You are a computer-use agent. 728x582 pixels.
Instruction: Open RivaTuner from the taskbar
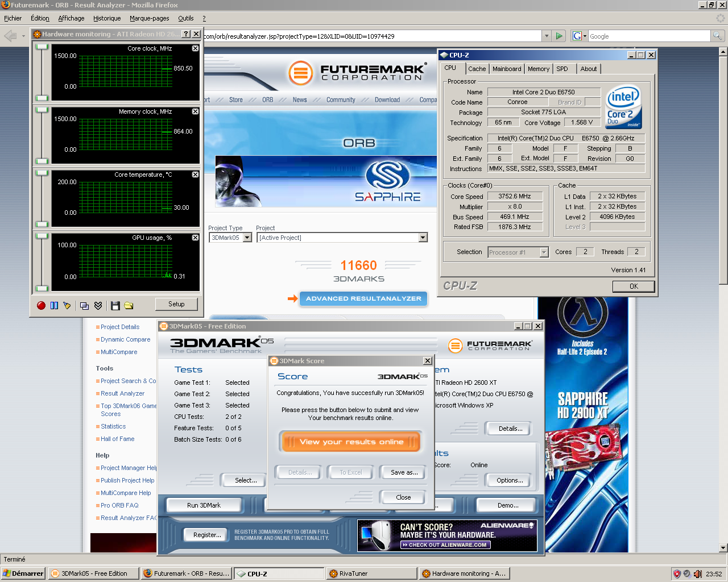click(372, 573)
